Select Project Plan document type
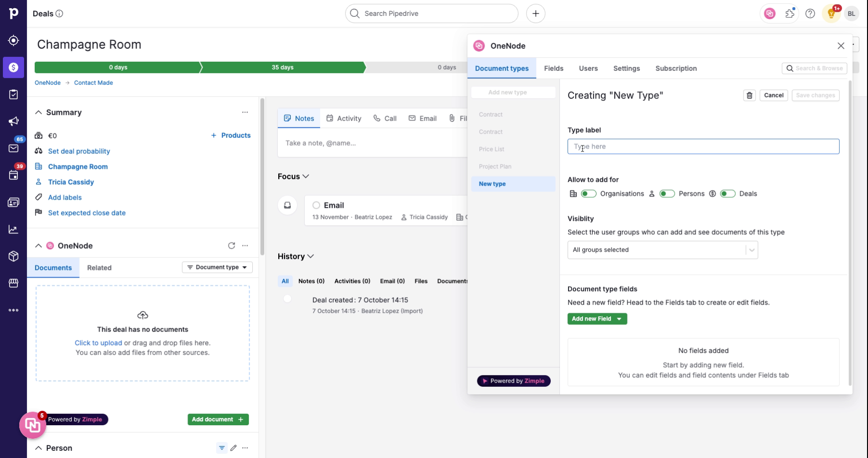This screenshot has height=458, width=868. click(x=513, y=166)
